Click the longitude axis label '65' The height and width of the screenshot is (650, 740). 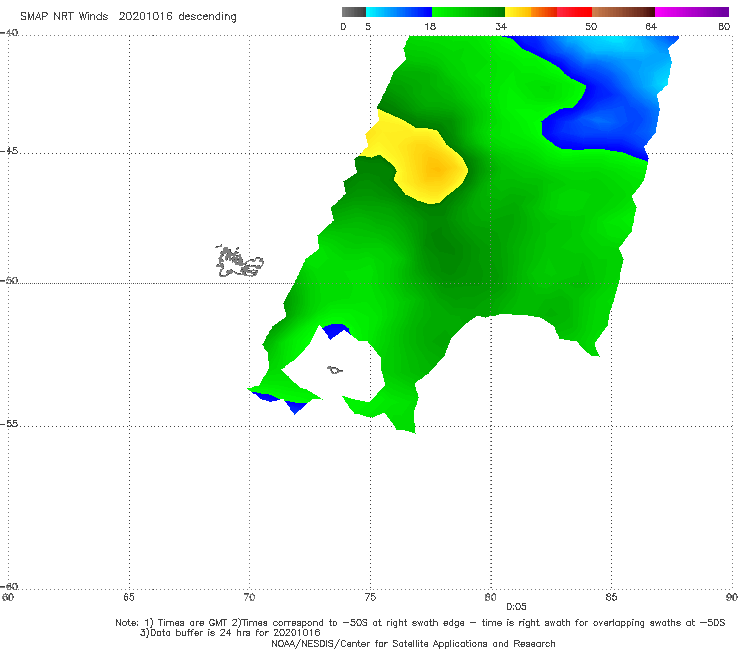[129, 598]
